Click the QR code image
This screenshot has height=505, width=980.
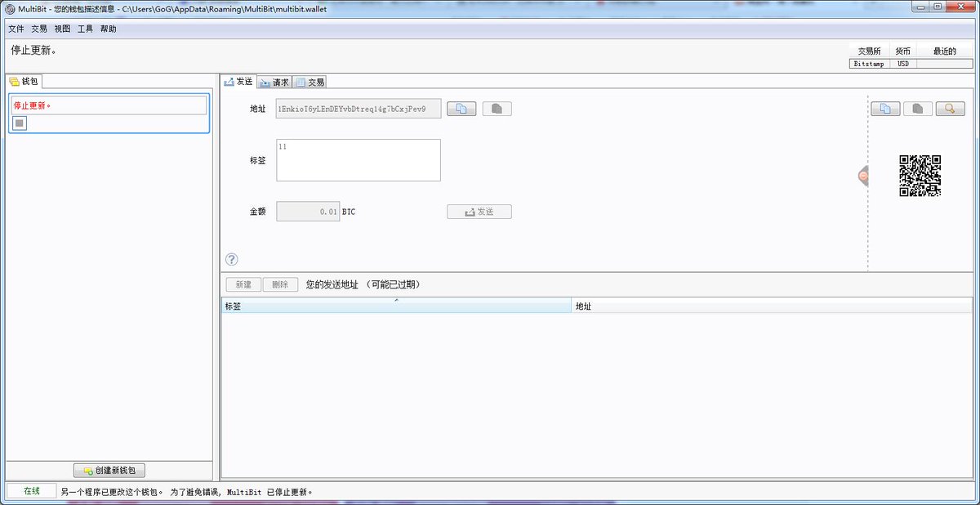(x=920, y=176)
